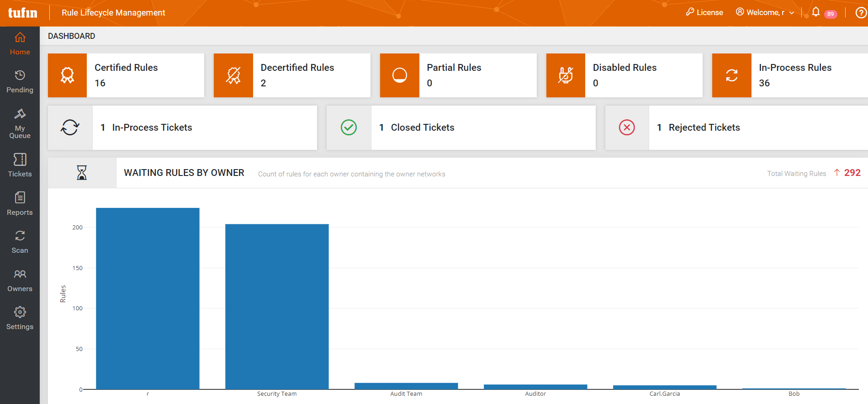This screenshot has width=868, height=404.
Task: Open the Tickets sidebar section
Action: (20, 165)
